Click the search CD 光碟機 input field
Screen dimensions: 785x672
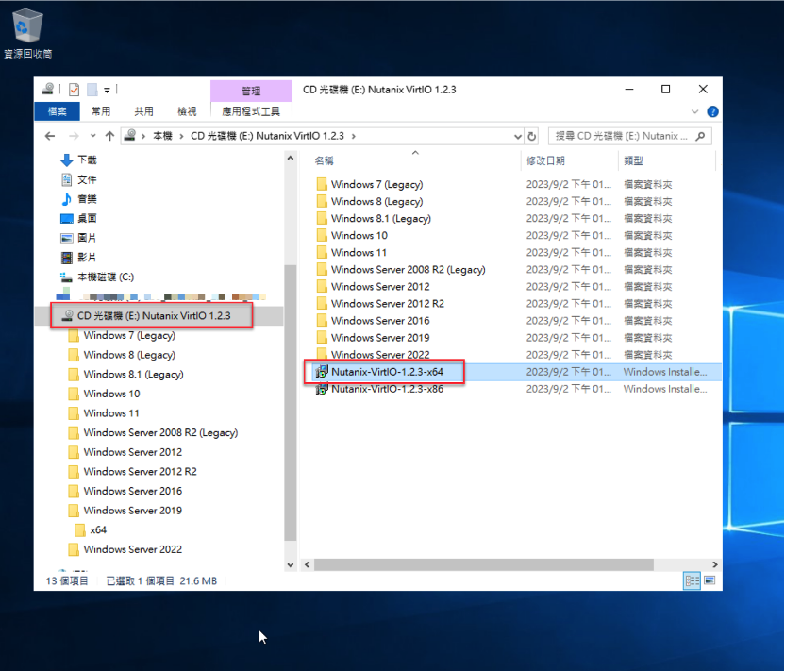621,136
